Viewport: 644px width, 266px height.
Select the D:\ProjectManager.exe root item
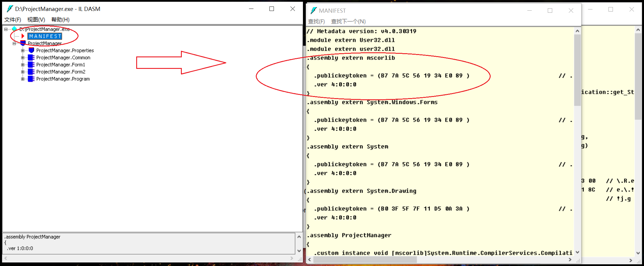point(44,29)
